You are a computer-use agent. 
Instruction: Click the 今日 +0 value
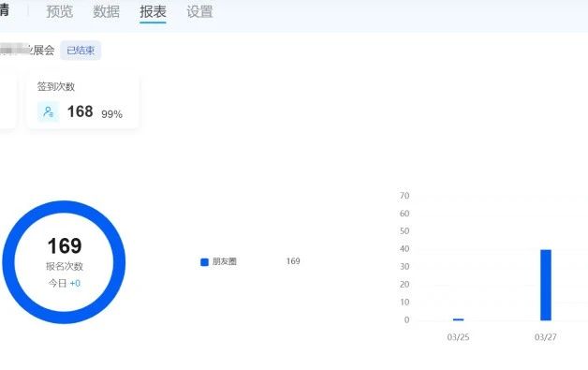tap(65, 283)
